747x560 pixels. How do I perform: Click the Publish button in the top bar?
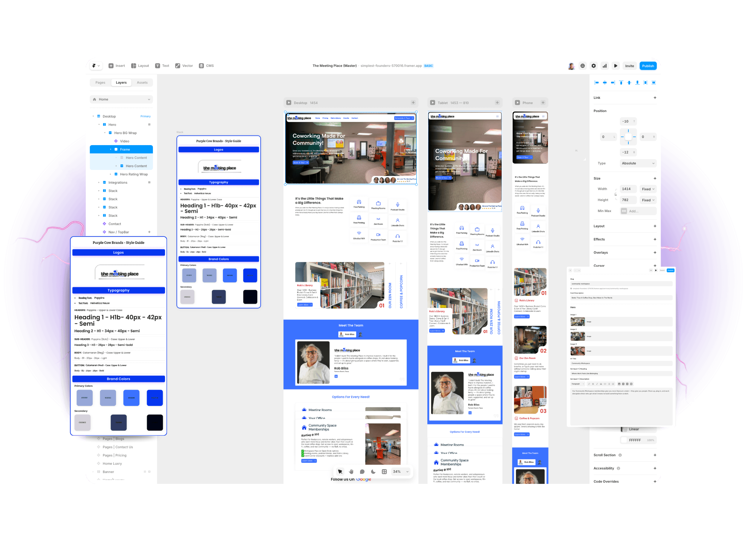click(x=648, y=66)
